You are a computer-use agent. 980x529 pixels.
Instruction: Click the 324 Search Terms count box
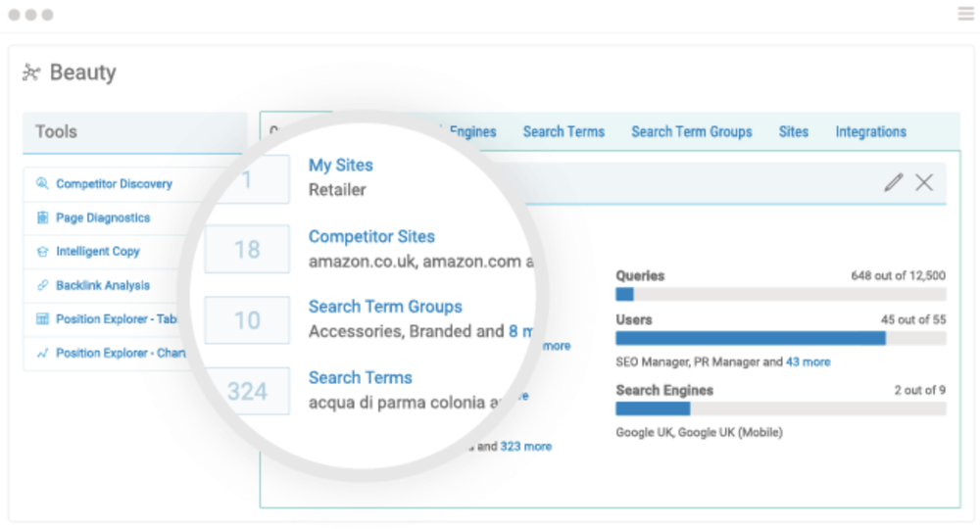pyautogui.click(x=247, y=392)
